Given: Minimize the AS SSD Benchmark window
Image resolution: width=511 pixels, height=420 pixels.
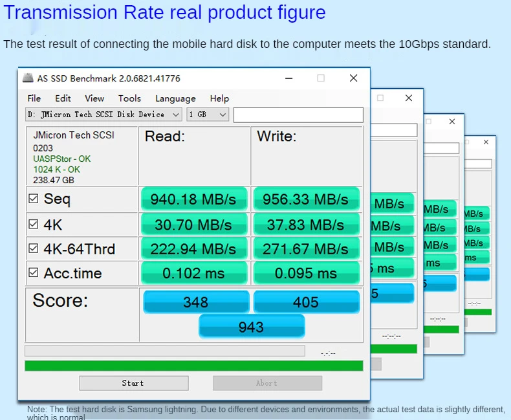Looking at the screenshot, I should (x=288, y=78).
